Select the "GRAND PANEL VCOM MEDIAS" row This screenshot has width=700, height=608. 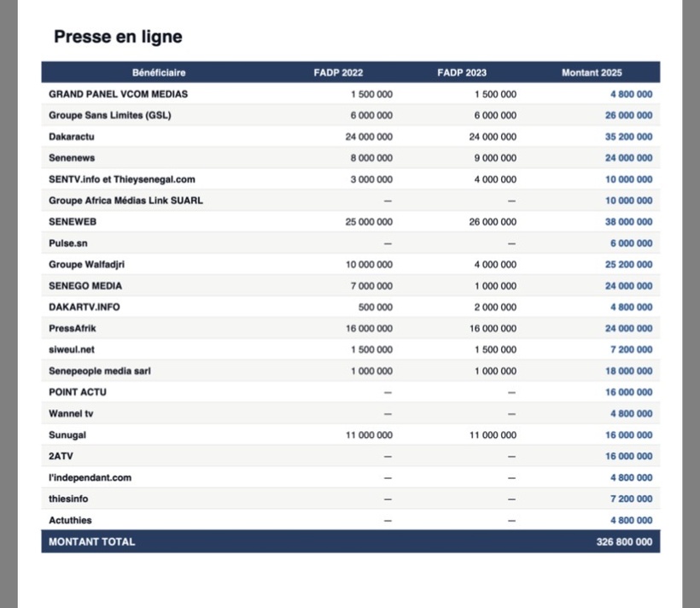116,94
